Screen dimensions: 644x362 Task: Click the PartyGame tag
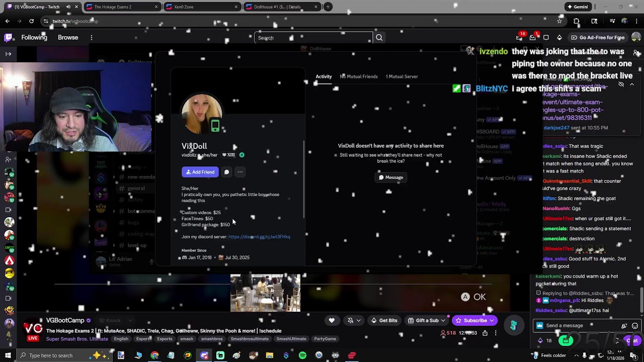[x=325, y=339]
